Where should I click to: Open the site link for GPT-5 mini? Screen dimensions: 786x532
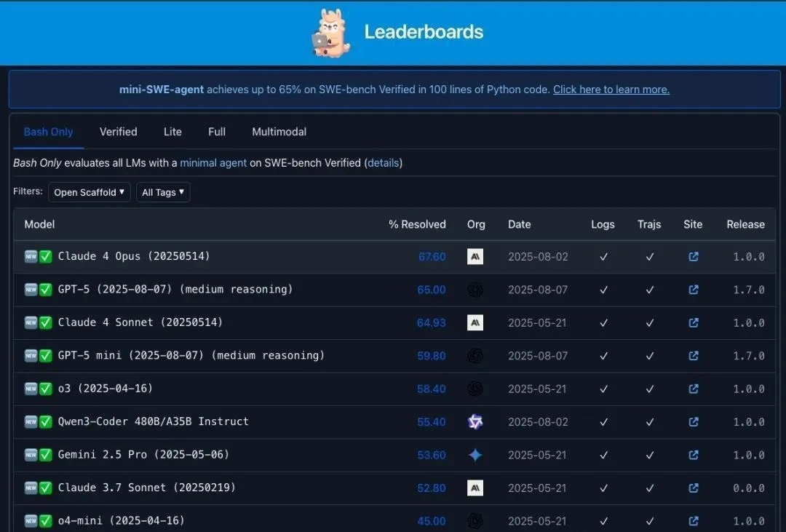(x=694, y=356)
